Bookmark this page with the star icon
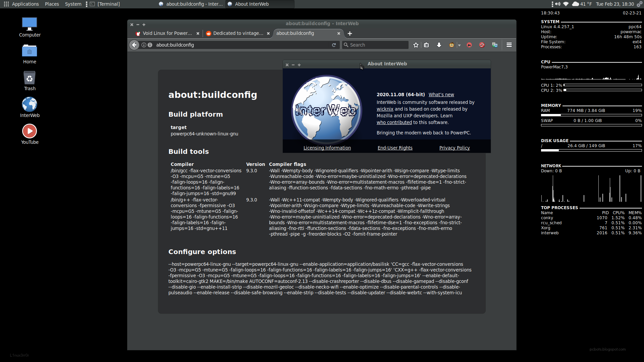The image size is (644, 362). [416, 45]
